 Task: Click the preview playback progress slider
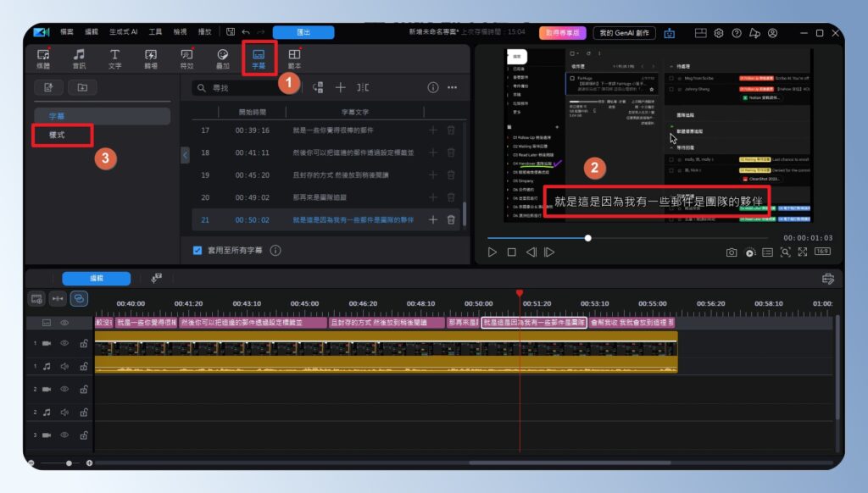[x=588, y=238]
